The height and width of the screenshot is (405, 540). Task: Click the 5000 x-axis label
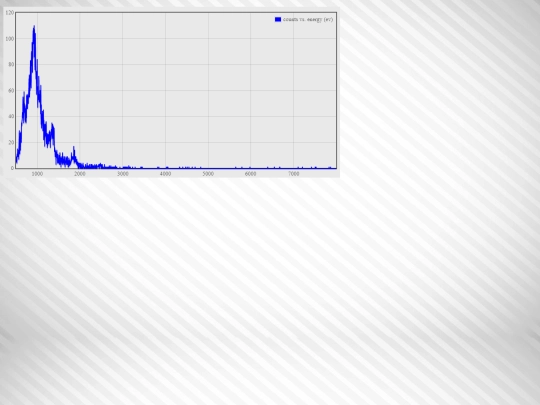208,174
